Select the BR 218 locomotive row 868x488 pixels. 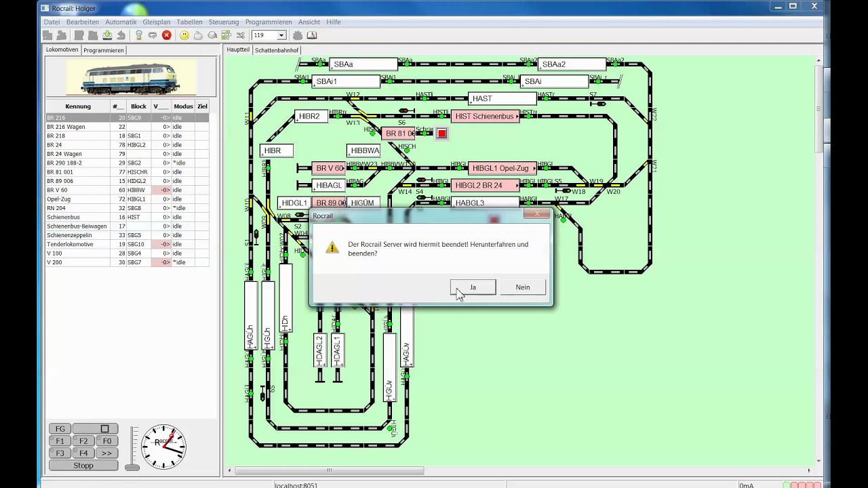tap(127, 136)
